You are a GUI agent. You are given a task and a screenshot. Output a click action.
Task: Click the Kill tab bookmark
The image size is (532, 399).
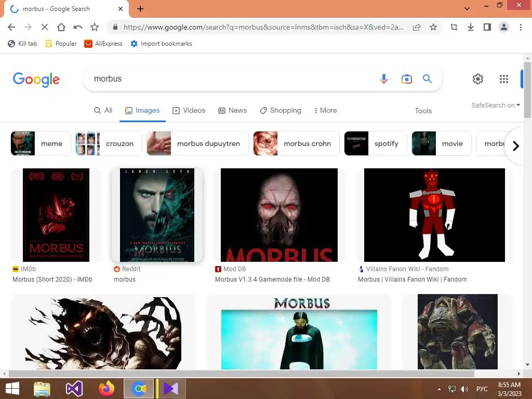coord(22,44)
